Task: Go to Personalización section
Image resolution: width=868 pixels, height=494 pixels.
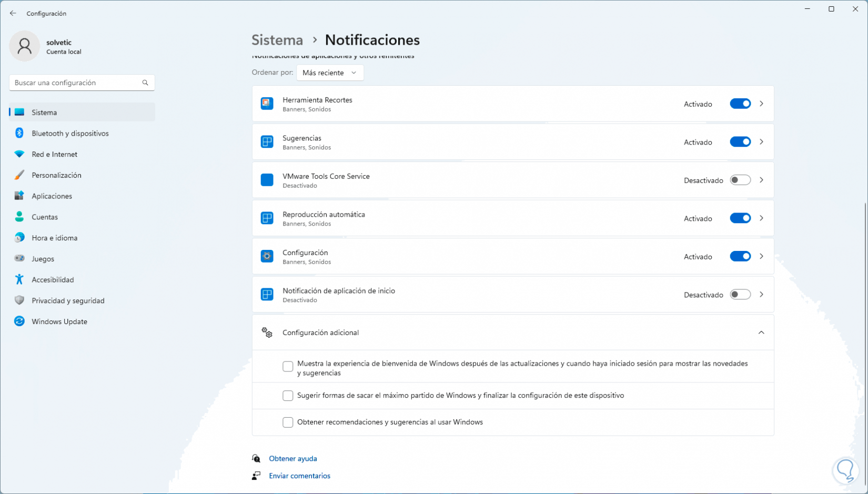Action: (56, 175)
